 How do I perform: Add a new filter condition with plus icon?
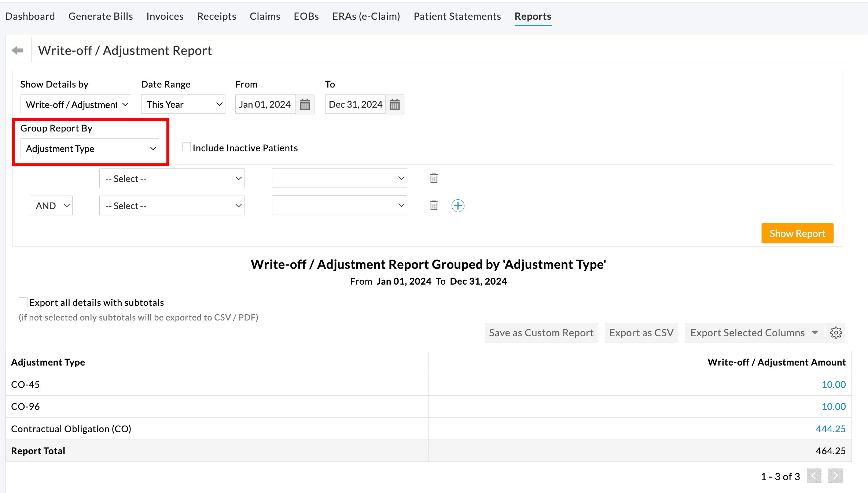pos(458,205)
